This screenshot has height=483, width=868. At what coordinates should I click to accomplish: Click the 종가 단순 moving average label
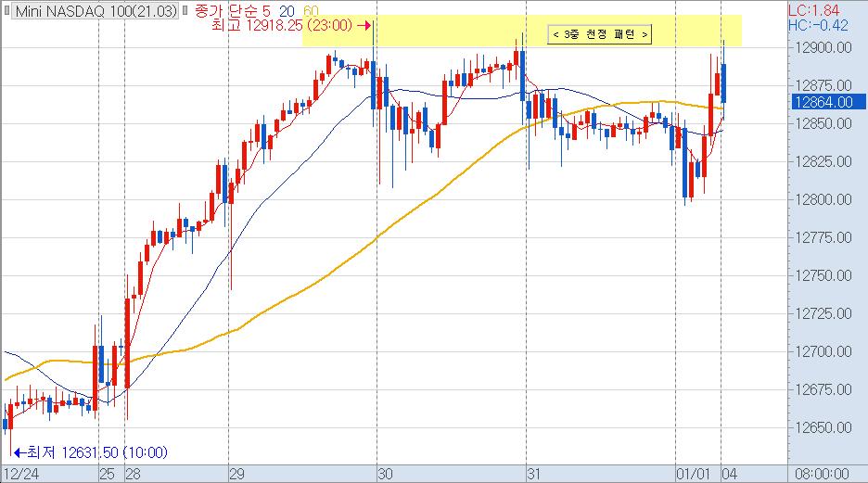(227, 10)
